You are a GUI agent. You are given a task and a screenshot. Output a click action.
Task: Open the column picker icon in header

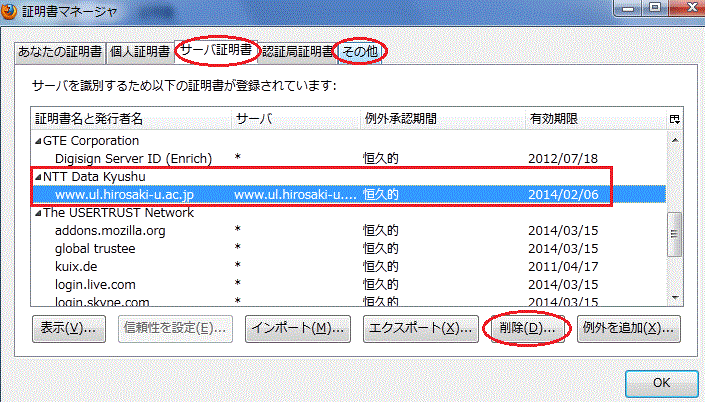pyautogui.click(x=674, y=119)
